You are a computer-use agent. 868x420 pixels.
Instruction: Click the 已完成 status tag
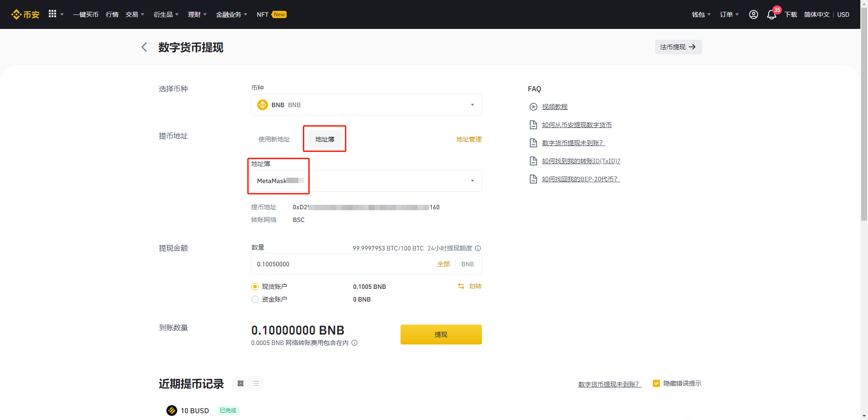[228, 411]
